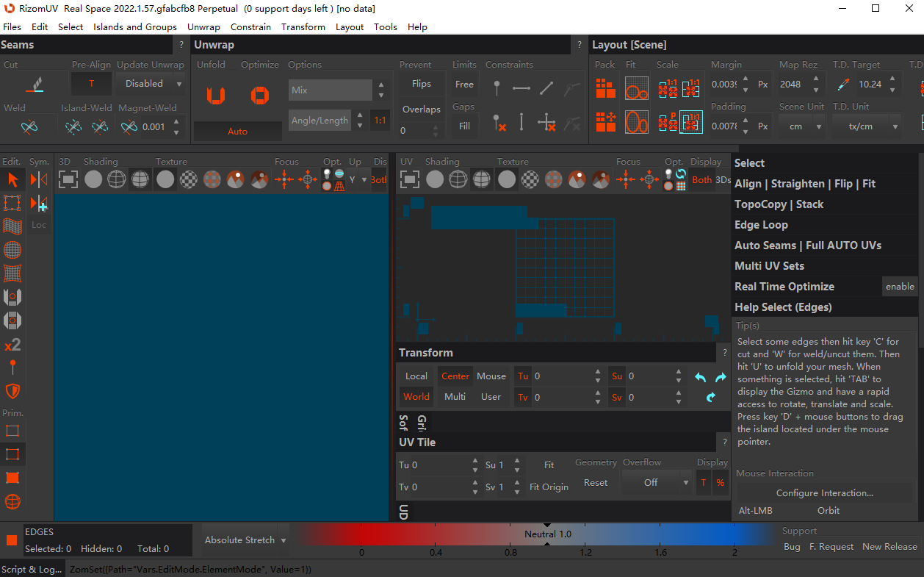Click the delete pin constraint icon
This screenshot has width=924, height=577.
pyautogui.click(x=499, y=122)
